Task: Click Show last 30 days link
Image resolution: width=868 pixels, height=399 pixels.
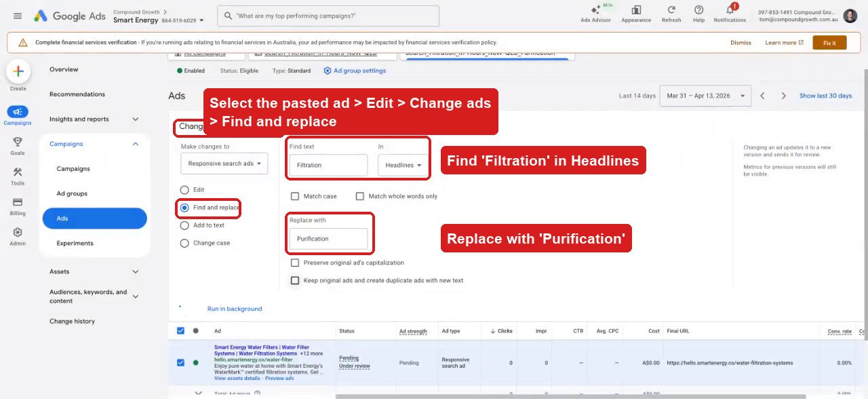Action: click(x=825, y=96)
